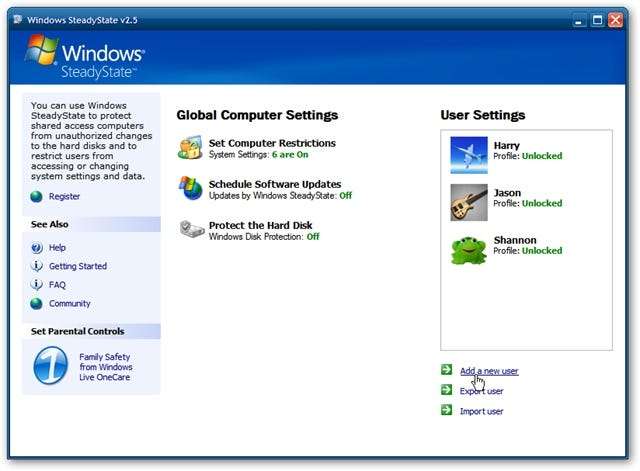Maximize the SteadyState window
The height and width of the screenshot is (471, 640).
coord(597,20)
